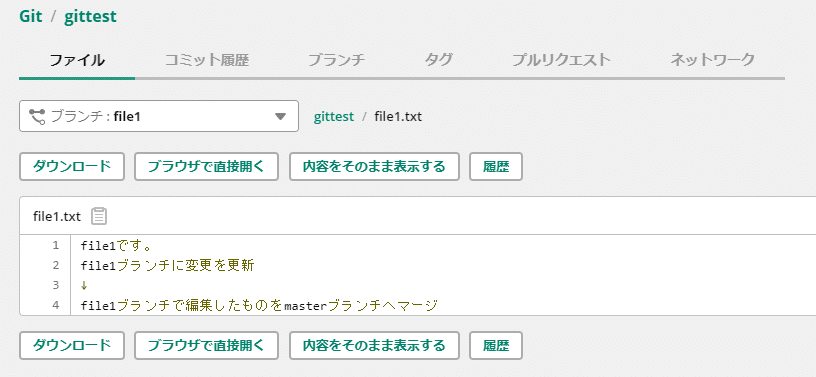Switch to the コミット履歴 tab
This screenshot has height=377, width=816.
pyautogui.click(x=207, y=60)
